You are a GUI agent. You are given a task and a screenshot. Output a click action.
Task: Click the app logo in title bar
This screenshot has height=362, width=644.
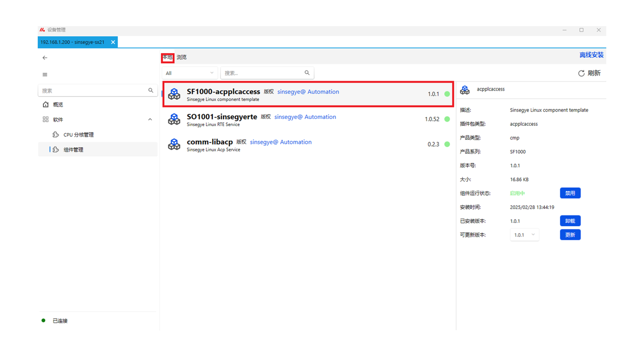coord(42,30)
